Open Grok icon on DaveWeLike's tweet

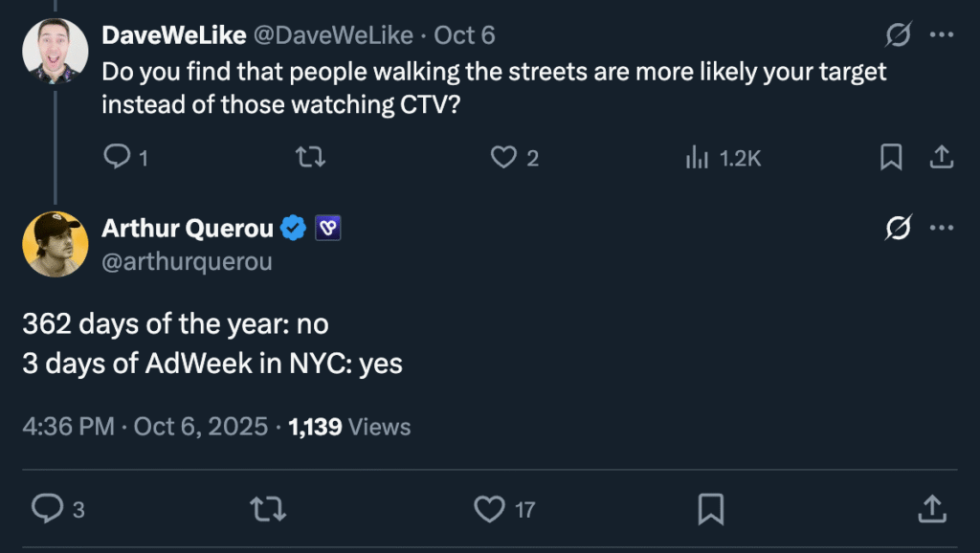(898, 35)
